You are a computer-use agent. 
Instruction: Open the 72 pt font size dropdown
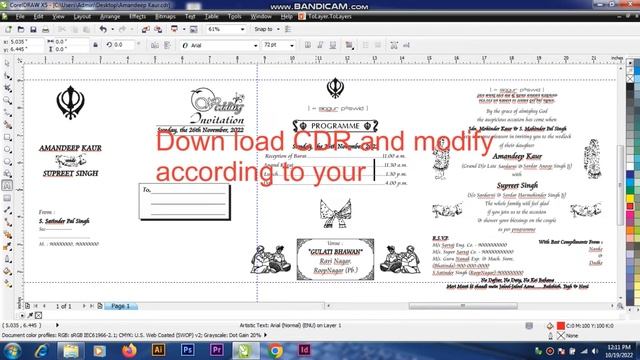[292, 45]
